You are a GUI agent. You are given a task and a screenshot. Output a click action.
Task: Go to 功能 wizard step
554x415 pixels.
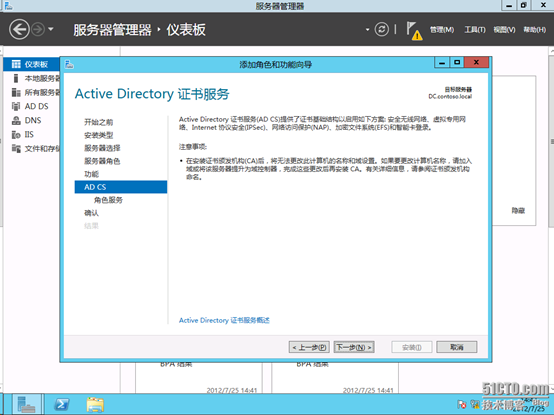(92, 174)
